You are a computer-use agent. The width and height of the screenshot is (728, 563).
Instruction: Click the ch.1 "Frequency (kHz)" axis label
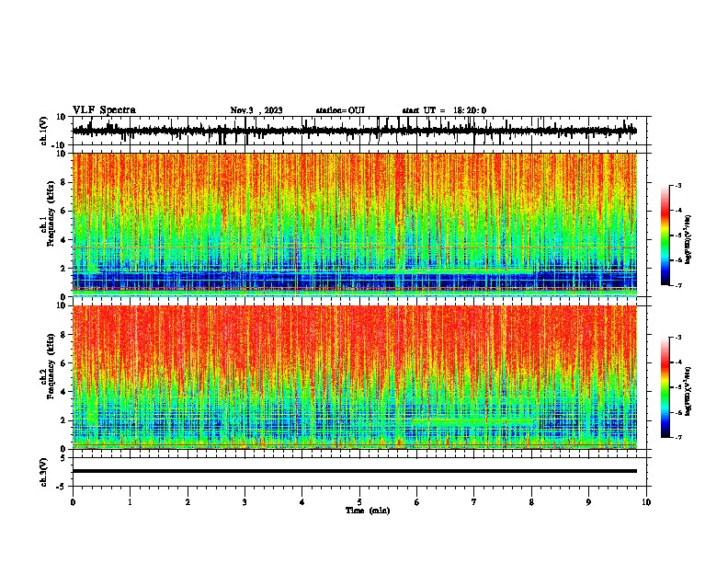tap(51, 213)
